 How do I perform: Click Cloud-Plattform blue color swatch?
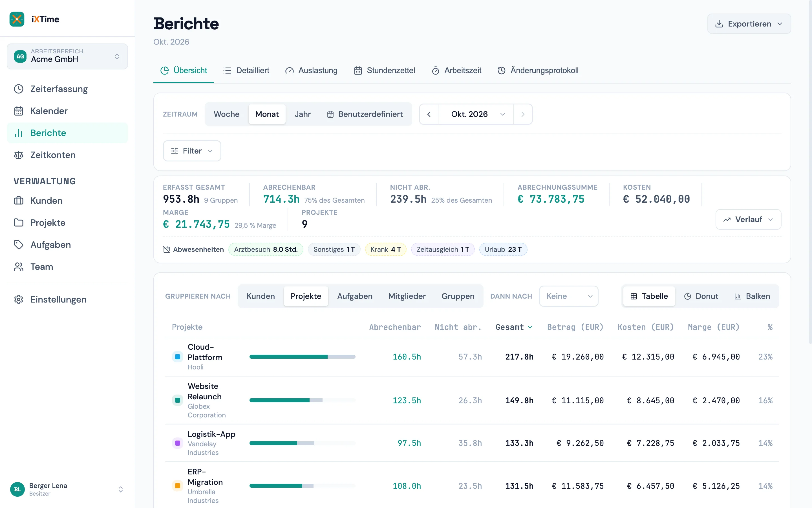(x=178, y=357)
